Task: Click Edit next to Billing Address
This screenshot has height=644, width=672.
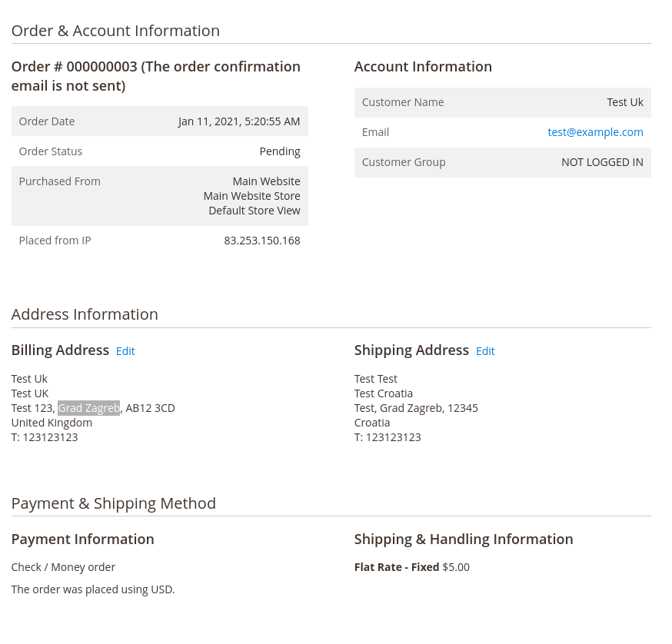Action: tap(125, 350)
